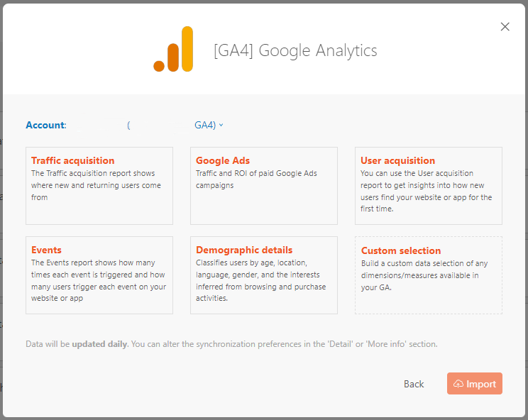Click the [GA4] Google Analytics title
This screenshot has height=420, width=528.
295,51
